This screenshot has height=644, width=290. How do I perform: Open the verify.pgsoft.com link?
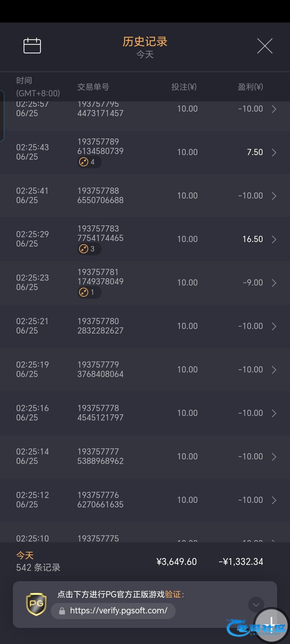[118, 611]
